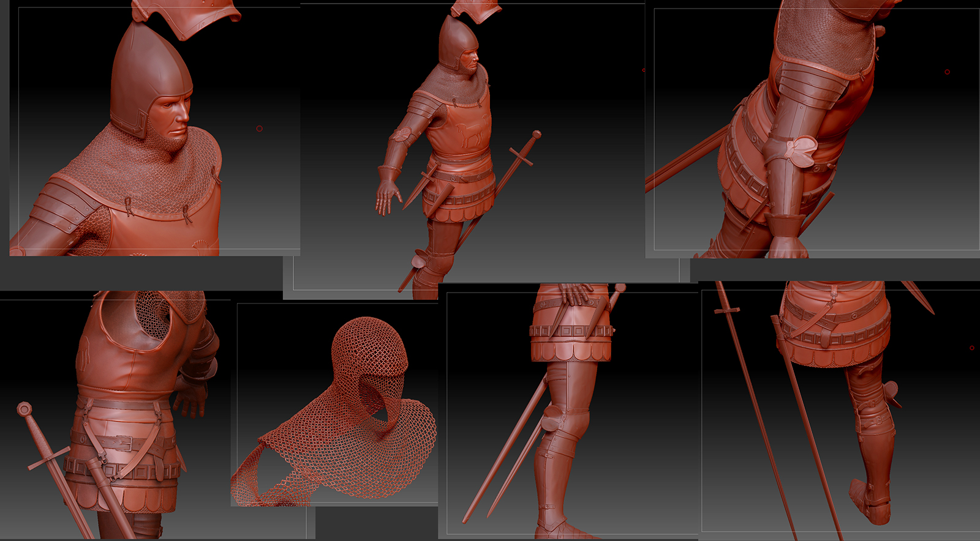Open the torso back view with sword
Screen dimensions: 980x541
[116, 416]
